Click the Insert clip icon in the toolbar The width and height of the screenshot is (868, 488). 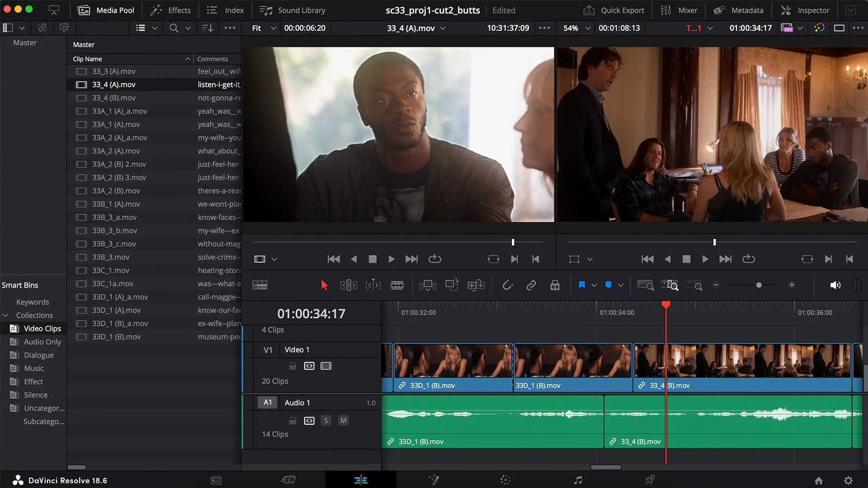pos(427,285)
